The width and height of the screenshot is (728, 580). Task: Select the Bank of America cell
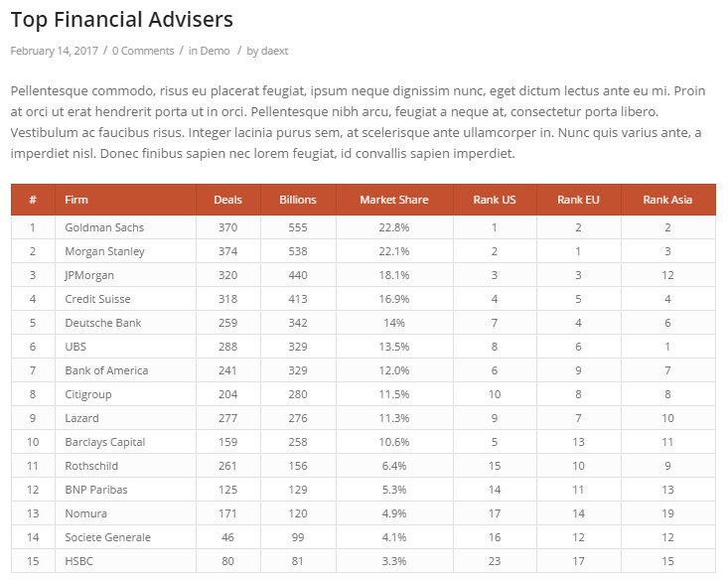106,370
